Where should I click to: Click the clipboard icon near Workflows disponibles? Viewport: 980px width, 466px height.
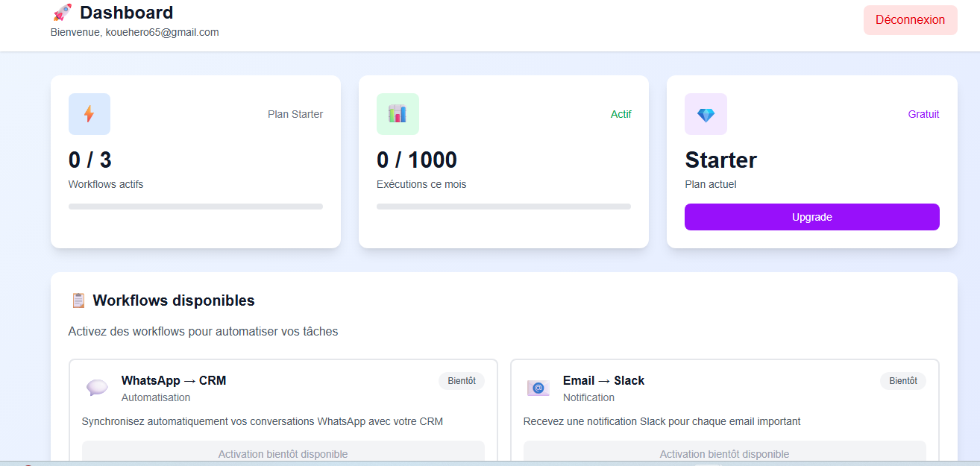pyautogui.click(x=78, y=300)
